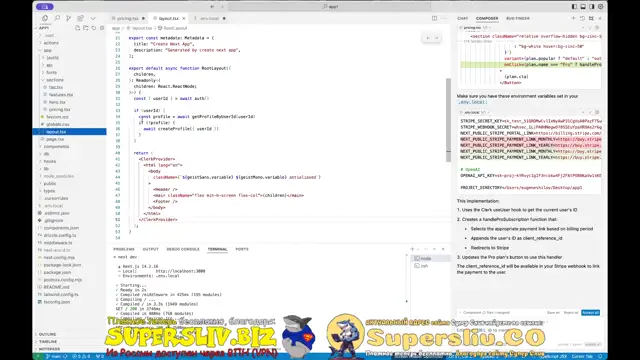Screen dimensions: 640x360
Task: Open the Search view icon
Action: pos(57,18)
